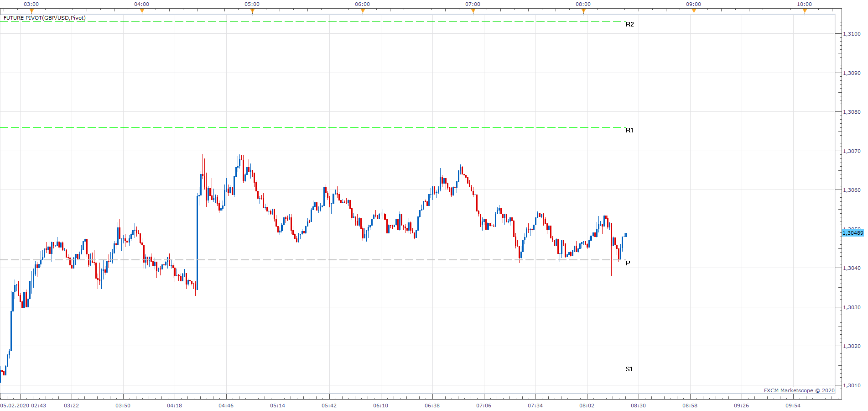Click the 1,3090 price axis label
The width and height of the screenshot is (868, 411).
(852, 73)
